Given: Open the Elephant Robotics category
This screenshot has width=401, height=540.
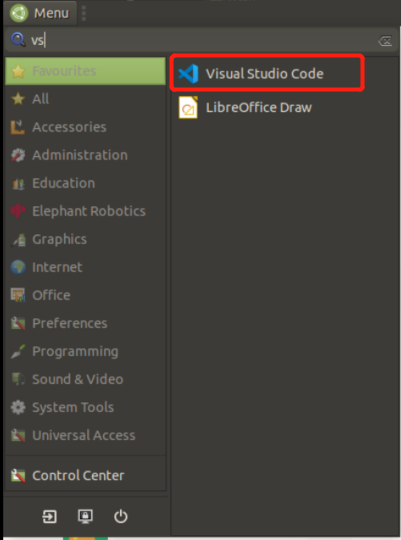Looking at the screenshot, I should point(85,211).
